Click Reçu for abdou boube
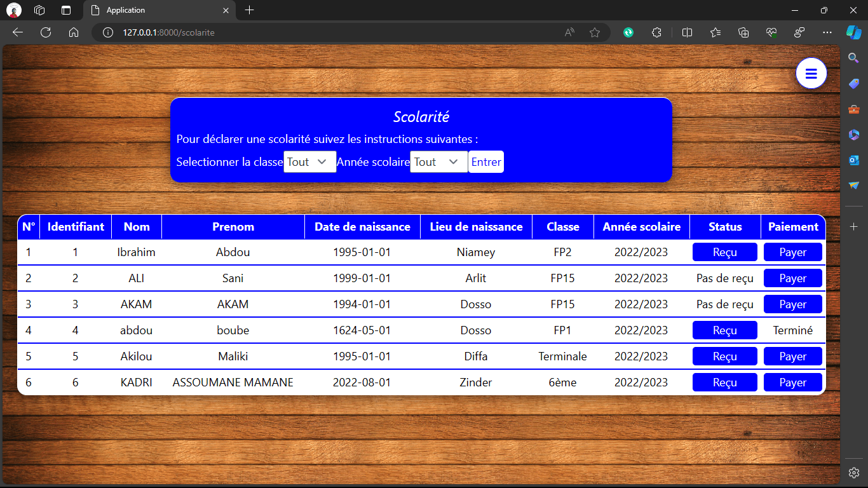868x488 pixels. point(725,330)
